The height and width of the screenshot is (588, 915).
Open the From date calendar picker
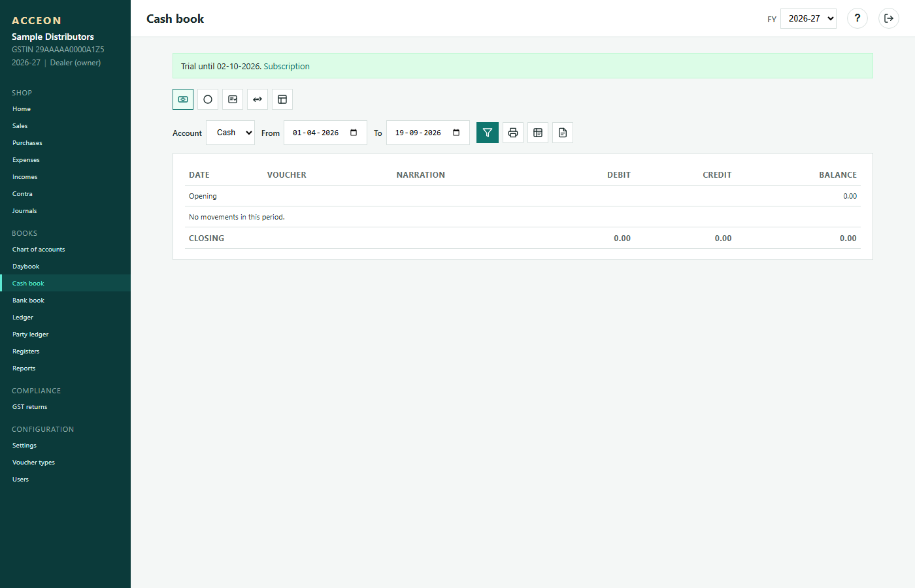coord(354,133)
